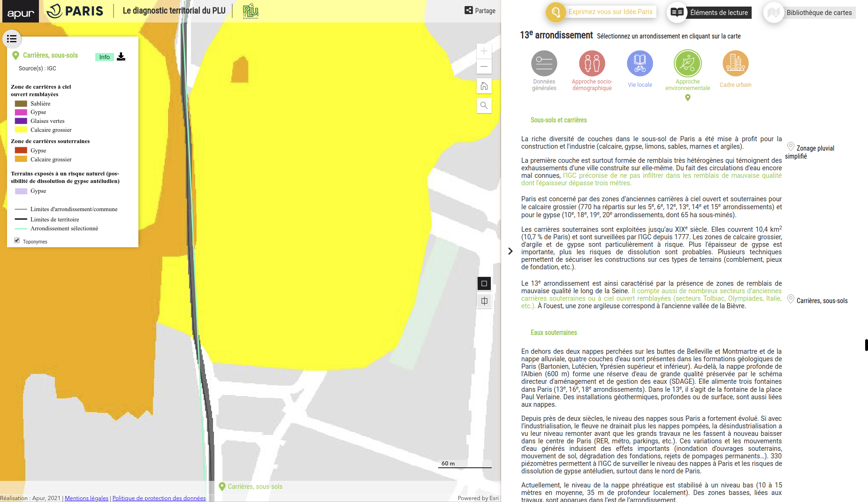Enable split-screen map comparison mode

(x=484, y=301)
